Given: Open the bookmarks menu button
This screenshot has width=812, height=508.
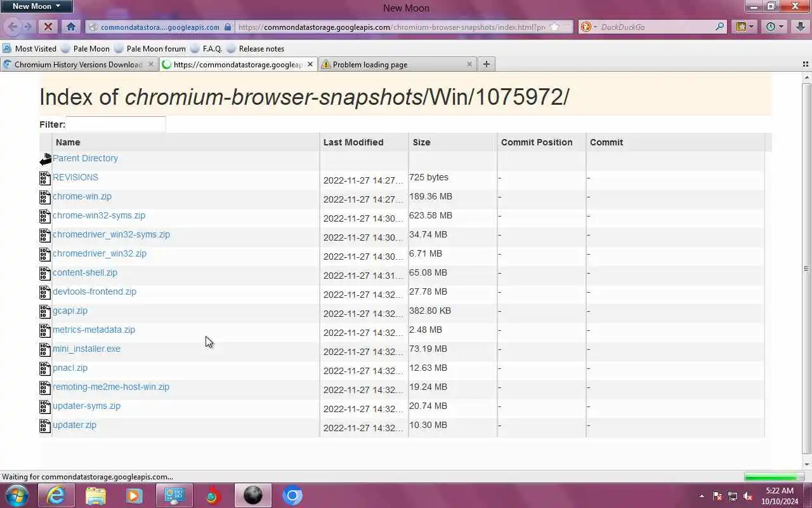Looking at the screenshot, I should click(x=744, y=27).
